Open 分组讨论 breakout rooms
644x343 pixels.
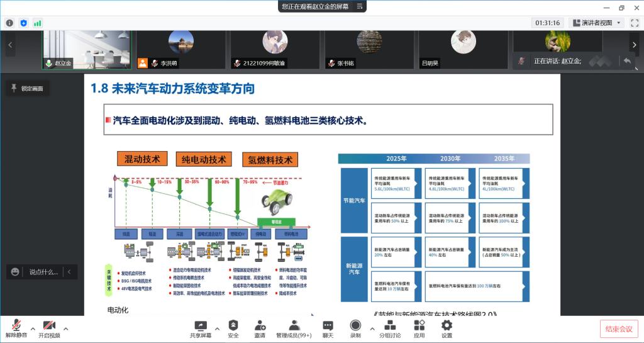pos(390,329)
